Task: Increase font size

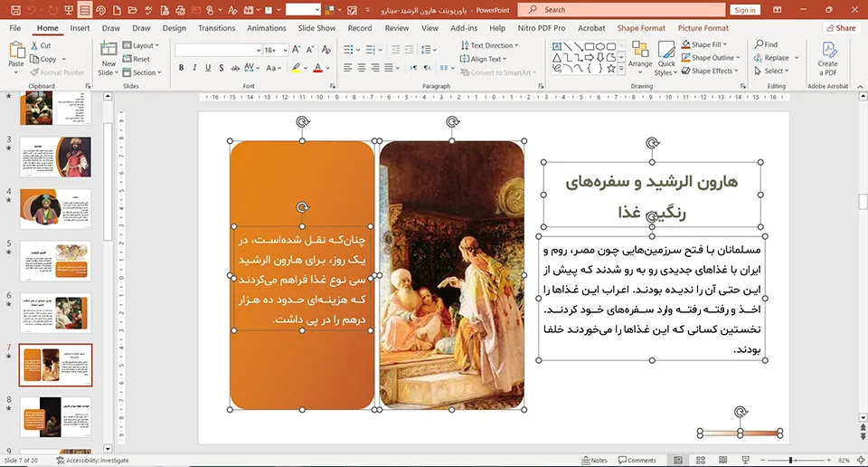Action: tap(297, 49)
